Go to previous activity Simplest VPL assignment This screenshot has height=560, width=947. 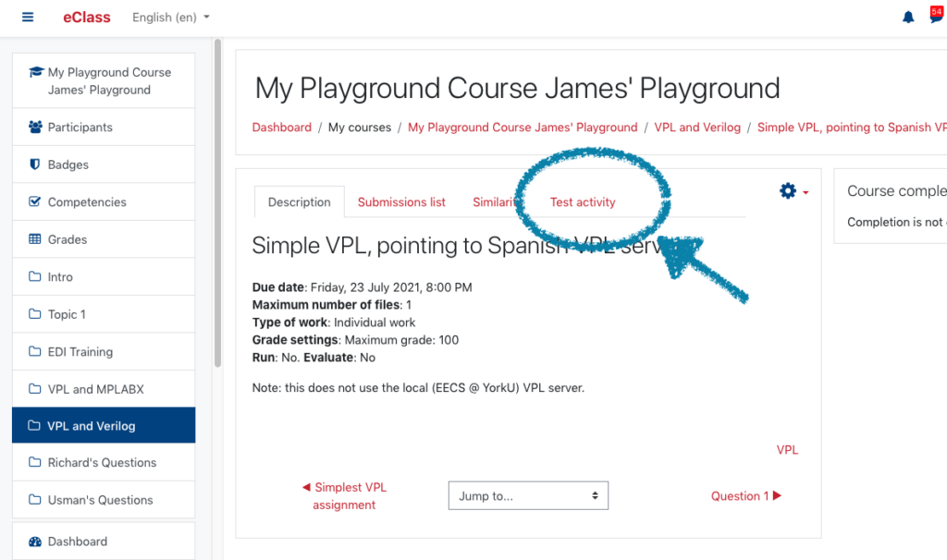[344, 495]
